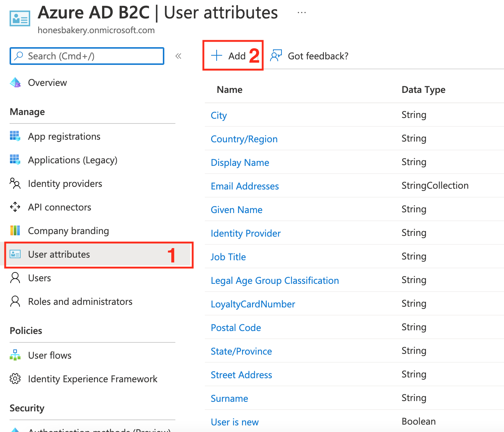Click the honesbakery.onmicrosoft.com tenant name

coord(96,30)
